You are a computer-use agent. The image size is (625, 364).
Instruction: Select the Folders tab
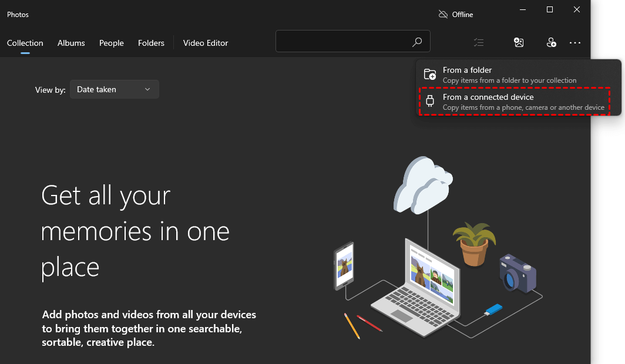coord(151,43)
